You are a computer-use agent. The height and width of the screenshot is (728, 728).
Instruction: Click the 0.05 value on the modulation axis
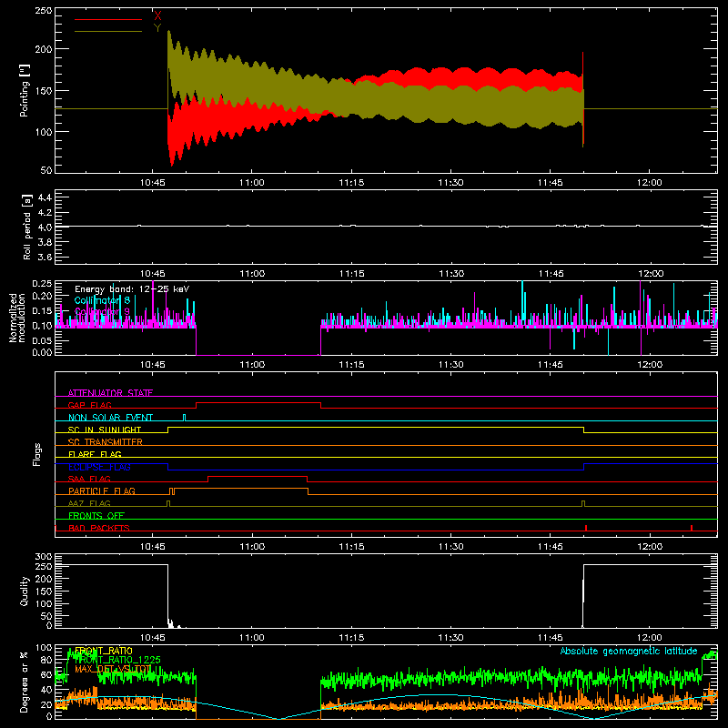pos(42,340)
